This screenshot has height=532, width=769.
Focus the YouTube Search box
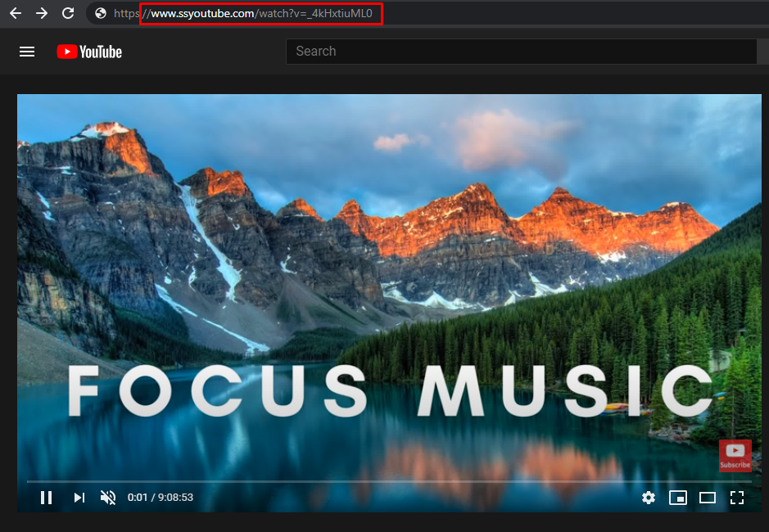(521, 52)
